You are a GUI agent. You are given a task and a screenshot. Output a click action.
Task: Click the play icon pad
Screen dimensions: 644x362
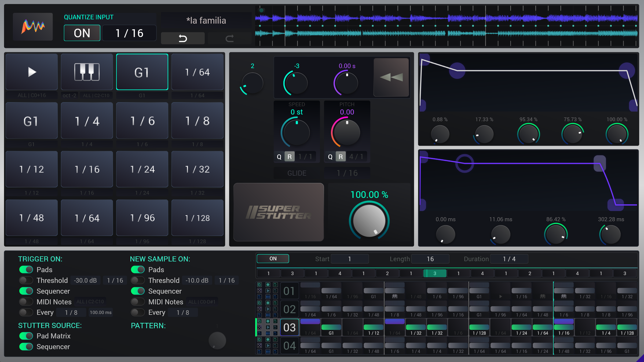click(32, 72)
